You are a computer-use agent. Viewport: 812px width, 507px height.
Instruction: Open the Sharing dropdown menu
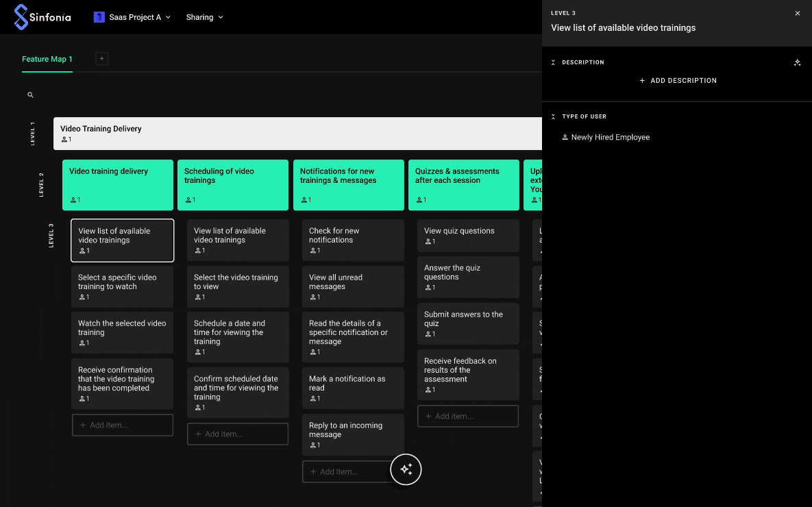tap(204, 17)
